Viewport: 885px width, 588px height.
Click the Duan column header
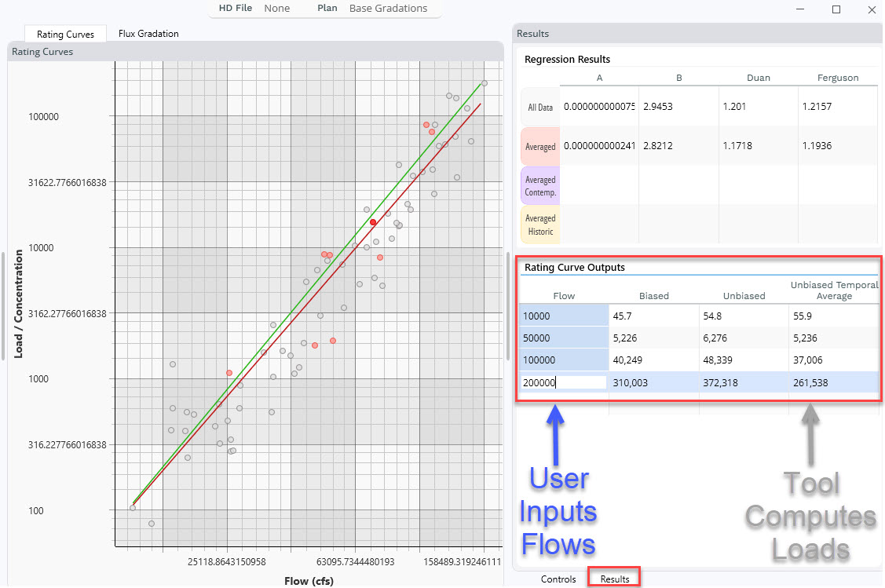(x=758, y=78)
